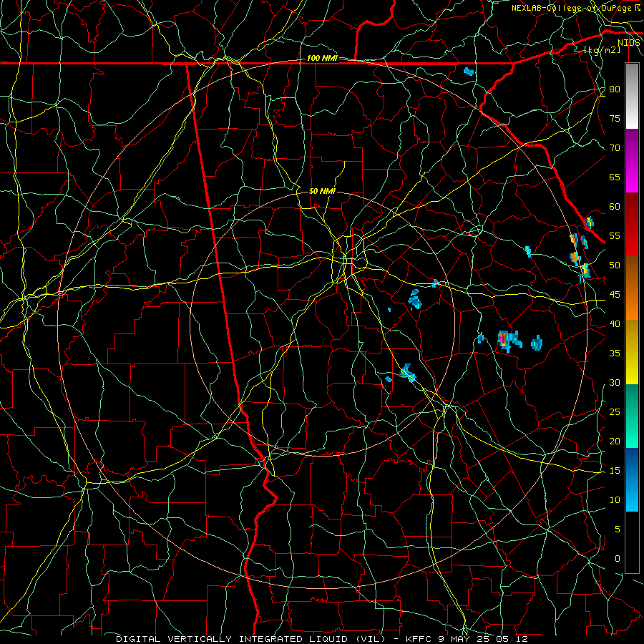
Task: Click the magenta-purple segment of the color bar
Action: pos(632,160)
